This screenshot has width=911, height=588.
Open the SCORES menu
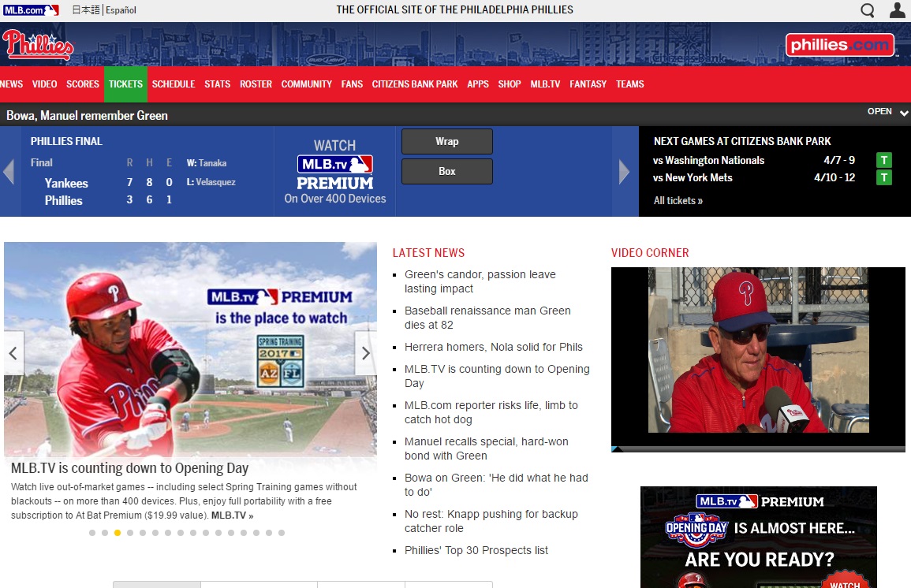(x=83, y=84)
